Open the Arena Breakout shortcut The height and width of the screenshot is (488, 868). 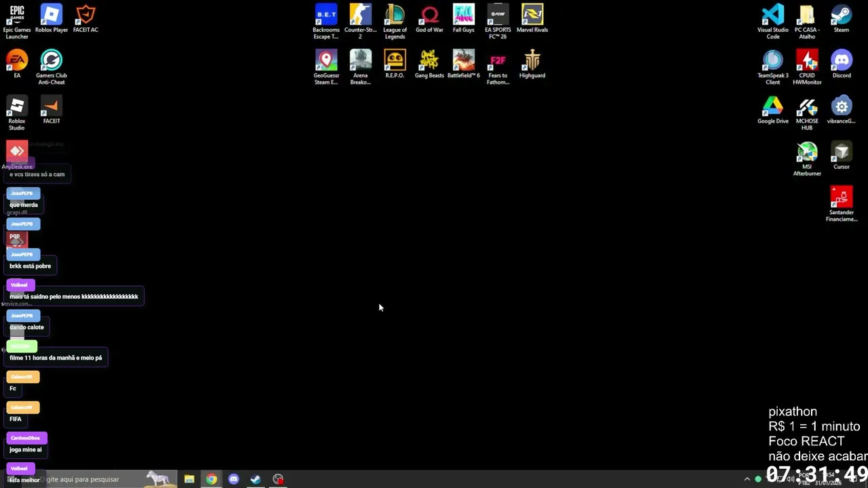point(361,67)
